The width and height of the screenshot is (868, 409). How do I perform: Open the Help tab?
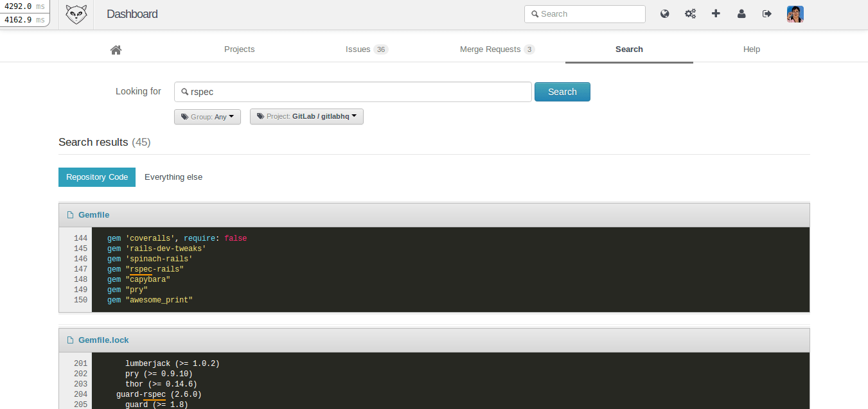tap(751, 49)
